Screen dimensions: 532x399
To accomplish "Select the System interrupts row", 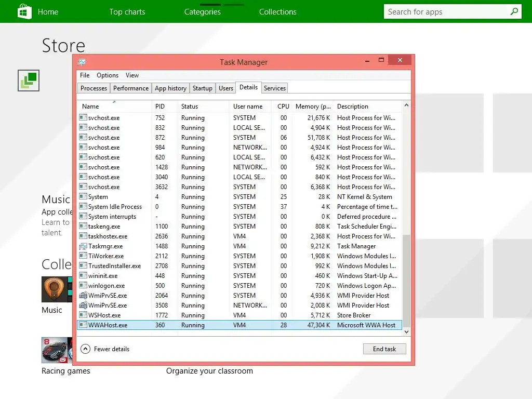I will (x=240, y=217).
